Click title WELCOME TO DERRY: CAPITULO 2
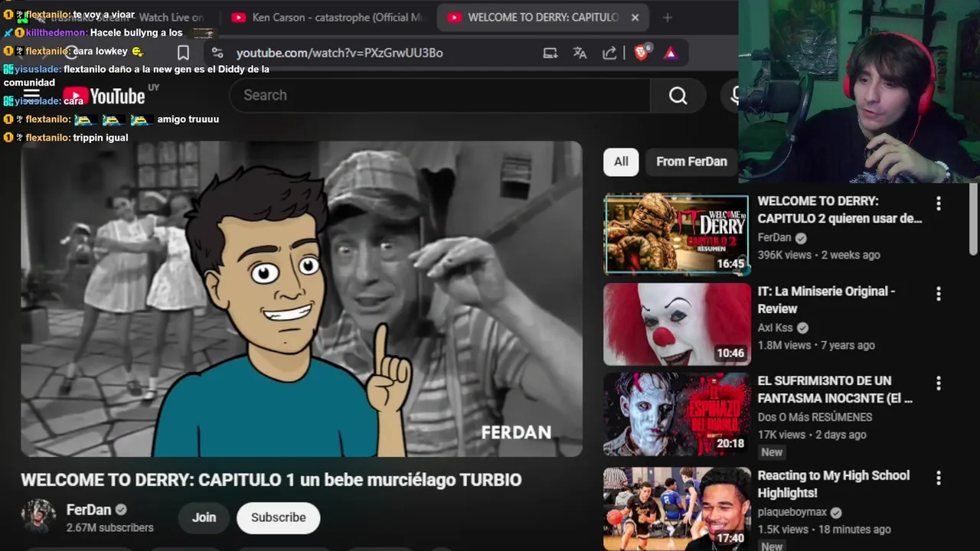Image resolution: width=980 pixels, height=551 pixels. coord(839,210)
